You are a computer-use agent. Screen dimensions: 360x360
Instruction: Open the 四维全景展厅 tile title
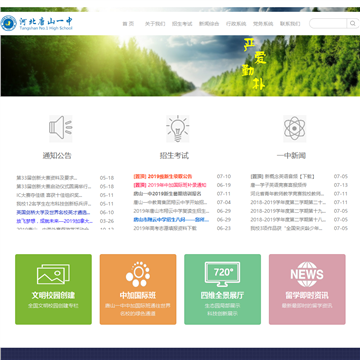(x=222, y=295)
